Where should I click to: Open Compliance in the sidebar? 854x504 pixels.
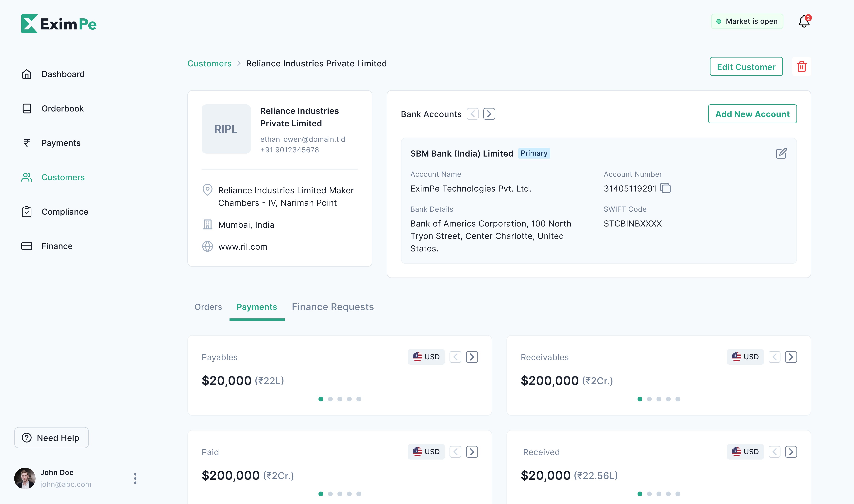click(65, 212)
